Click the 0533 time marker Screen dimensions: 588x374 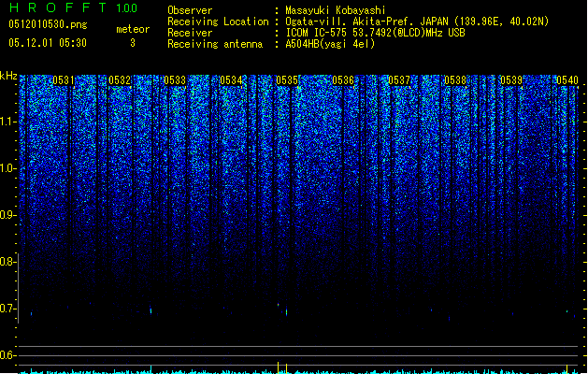[175, 80]
